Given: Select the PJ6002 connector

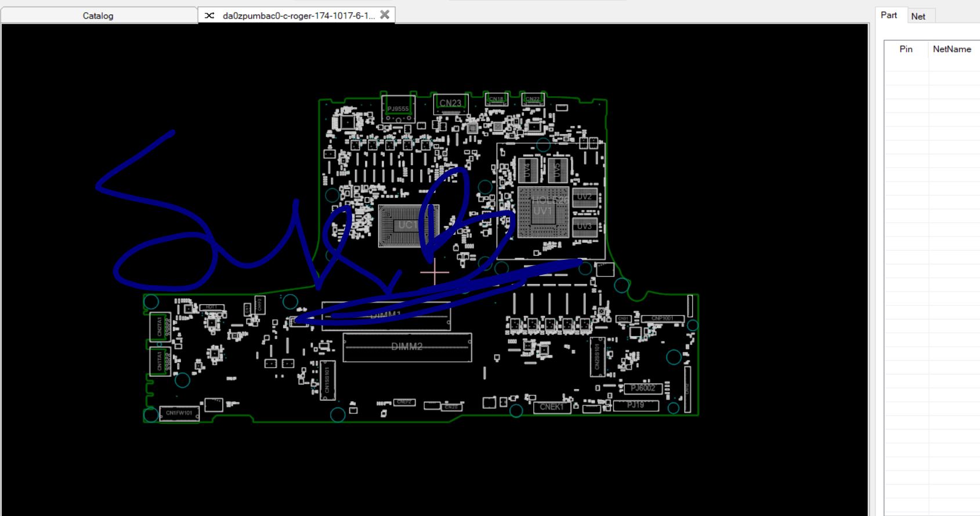Looking at the screenshot, I should [643, 388].
